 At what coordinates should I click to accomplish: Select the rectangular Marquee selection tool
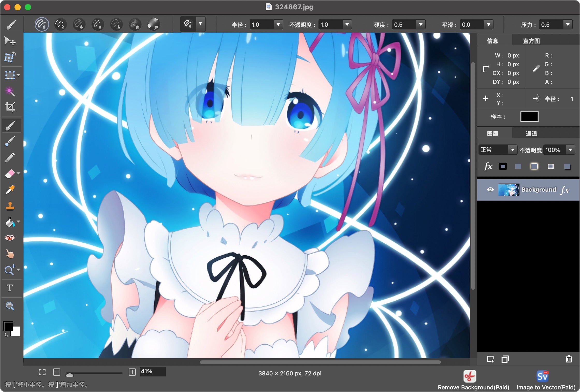click(x=10, y=75)
